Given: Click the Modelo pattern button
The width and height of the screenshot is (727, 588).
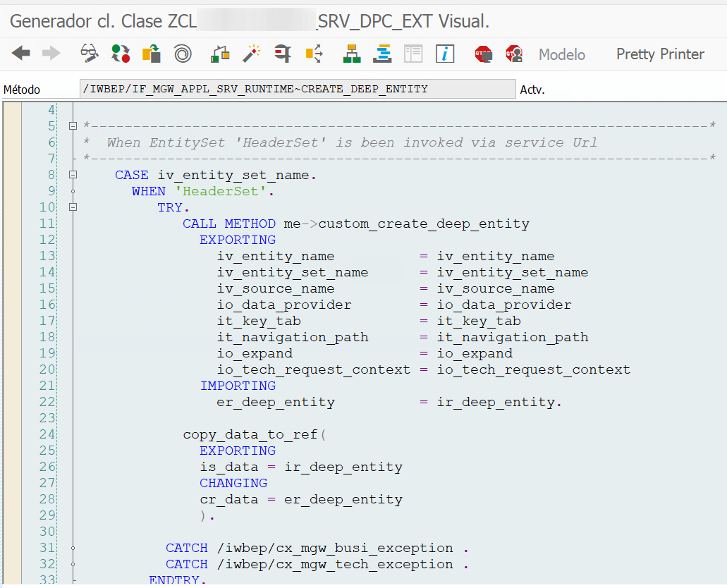Looking at the screenshot, I should (561, 55).
